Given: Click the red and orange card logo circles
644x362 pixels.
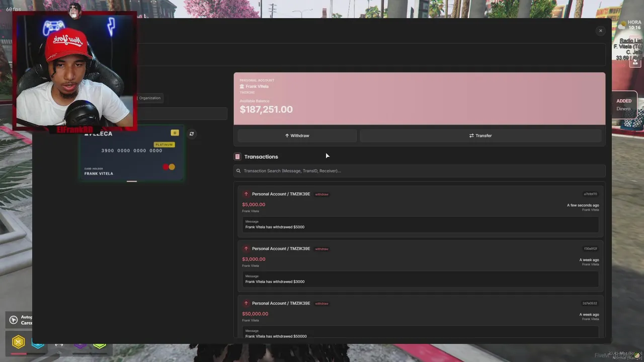Looking at the screenshot, I should 169,167.
